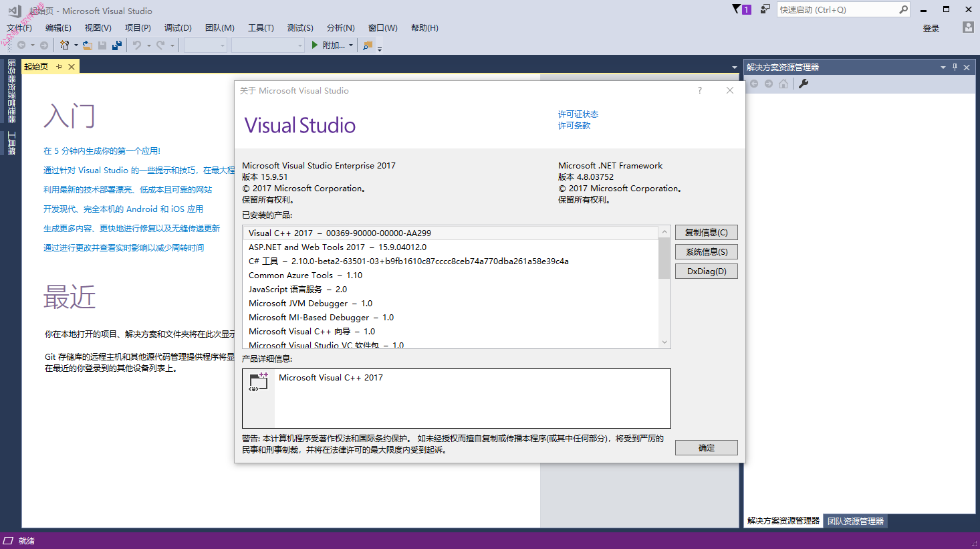Open the 文件(F) menu
Image resolution: width=980 pixels, height=549 pixels.
(19, 28)
